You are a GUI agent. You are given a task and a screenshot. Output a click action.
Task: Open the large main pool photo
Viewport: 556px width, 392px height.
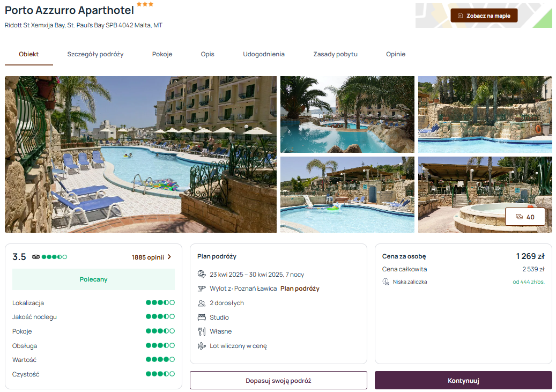click(141, 154)
